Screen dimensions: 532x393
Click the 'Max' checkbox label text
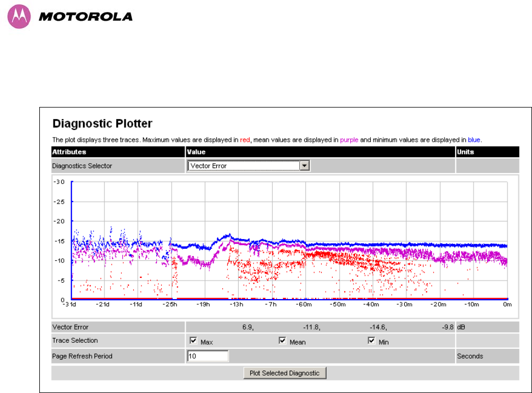tap(206, 342)
